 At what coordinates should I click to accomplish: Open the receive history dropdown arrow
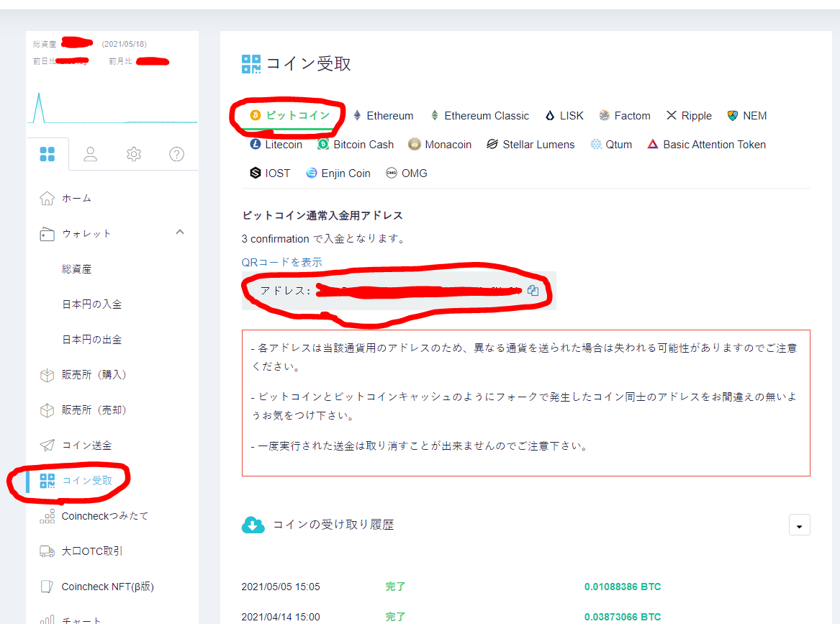pos(799,525)
